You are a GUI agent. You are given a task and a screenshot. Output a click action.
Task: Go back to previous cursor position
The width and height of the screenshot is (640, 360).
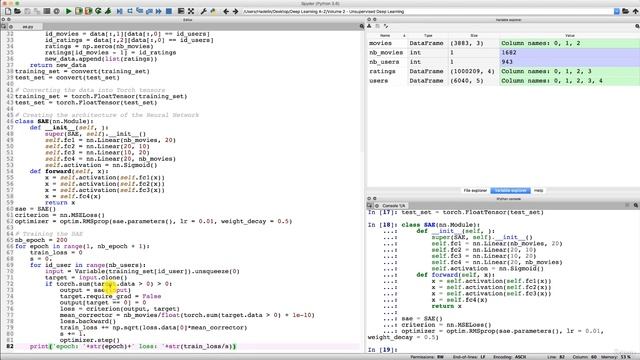tap(226, 11)
